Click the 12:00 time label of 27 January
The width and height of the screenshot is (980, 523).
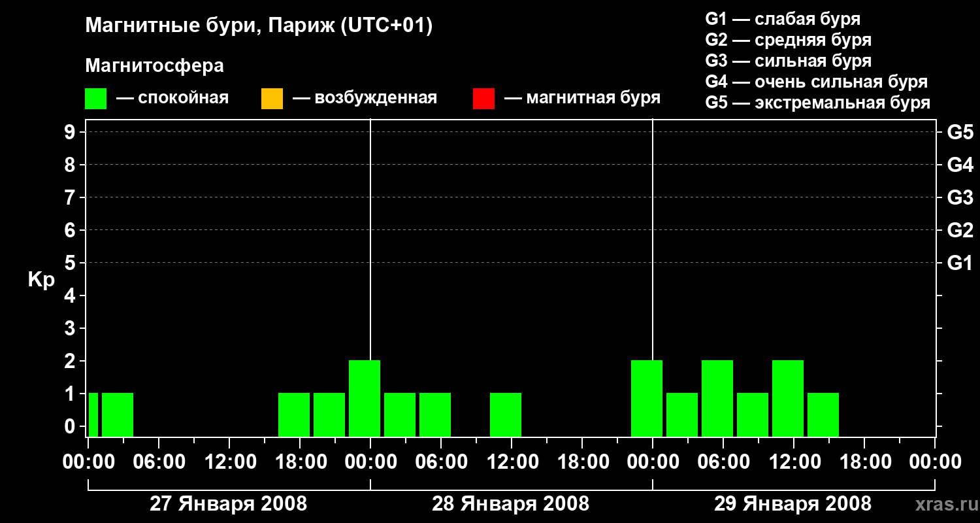[229, 462]
